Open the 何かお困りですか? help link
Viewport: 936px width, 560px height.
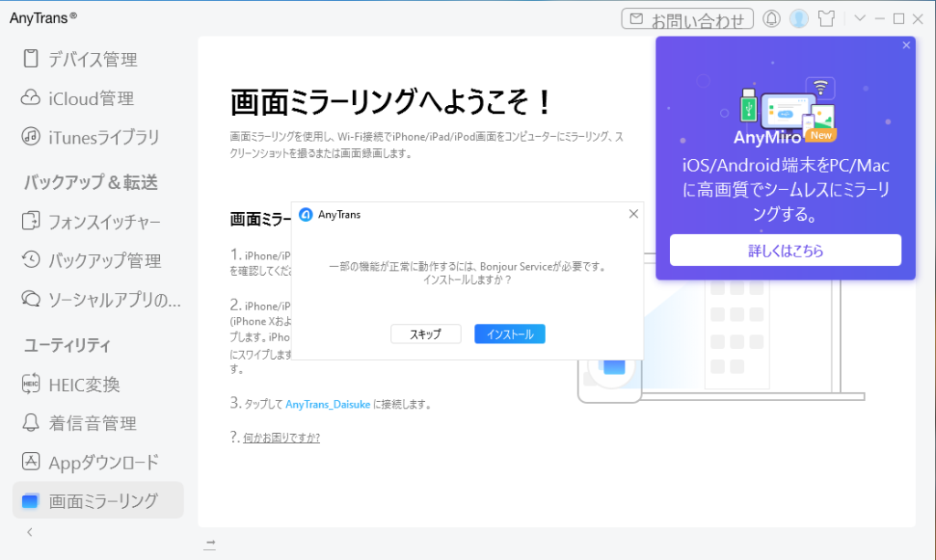pos(282,438)
